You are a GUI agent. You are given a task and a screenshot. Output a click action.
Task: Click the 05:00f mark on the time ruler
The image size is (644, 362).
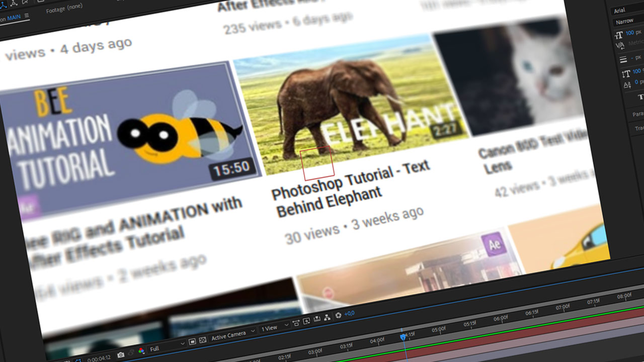(439, 330)
